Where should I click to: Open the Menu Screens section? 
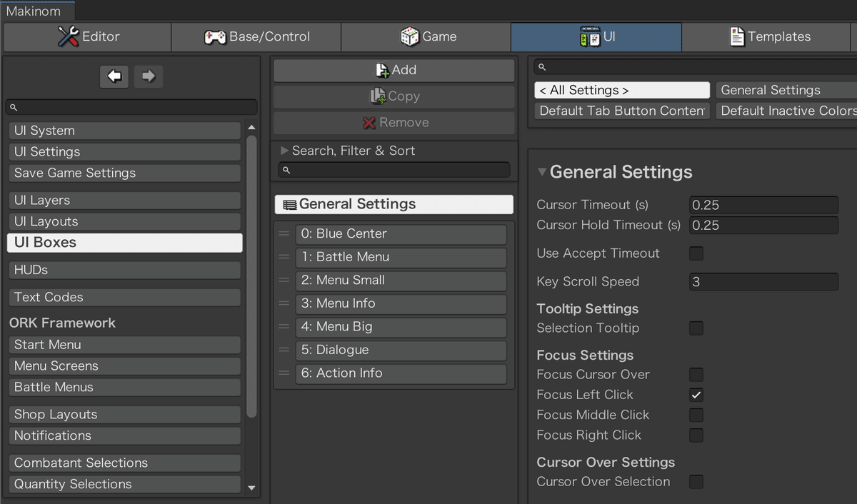click(x=125, y=366)
